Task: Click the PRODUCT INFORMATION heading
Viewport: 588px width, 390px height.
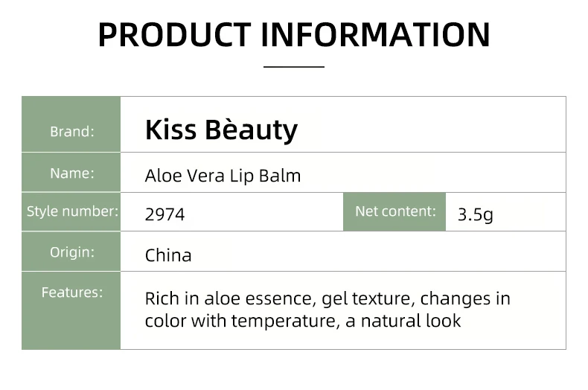Action: 294,35
